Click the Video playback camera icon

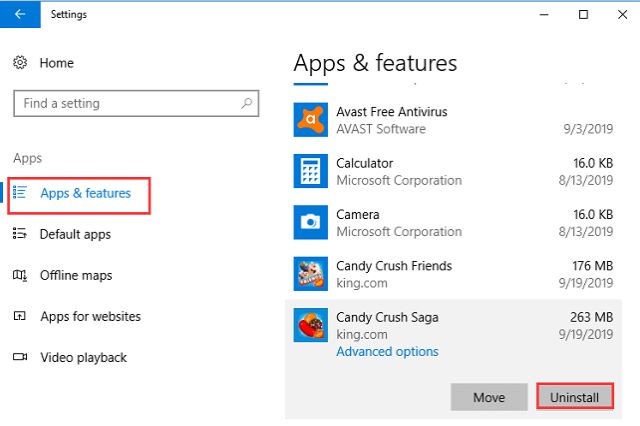click(x=20, y=357)
